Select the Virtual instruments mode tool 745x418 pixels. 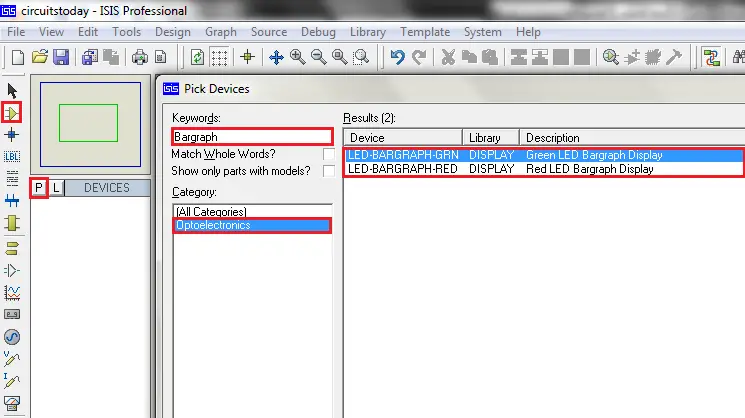12,404
